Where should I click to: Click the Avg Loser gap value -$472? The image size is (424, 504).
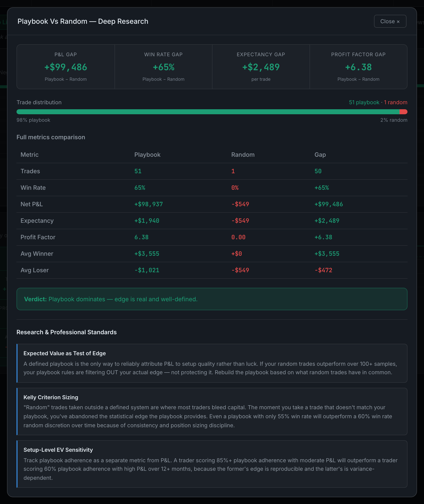(323, 270)
